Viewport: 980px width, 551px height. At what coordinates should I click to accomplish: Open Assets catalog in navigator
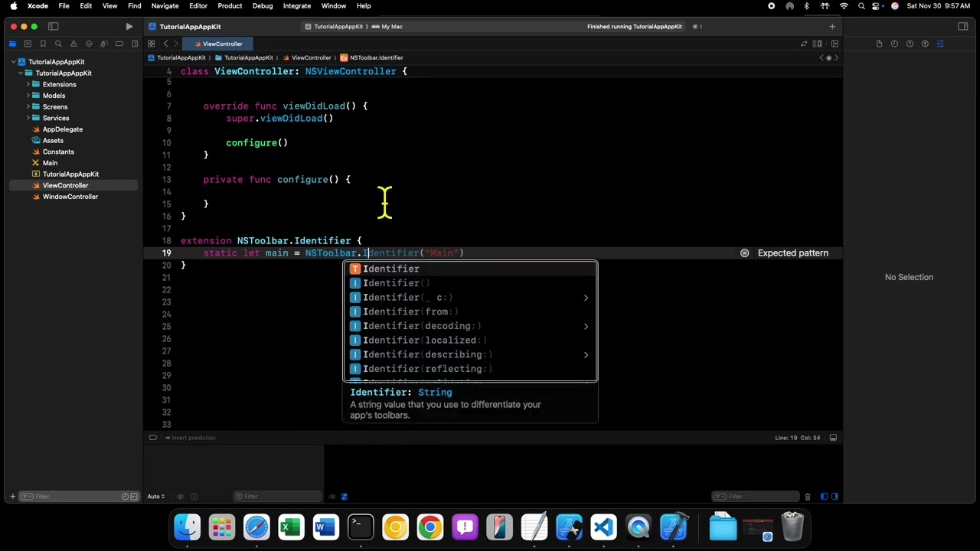point(53,141)
